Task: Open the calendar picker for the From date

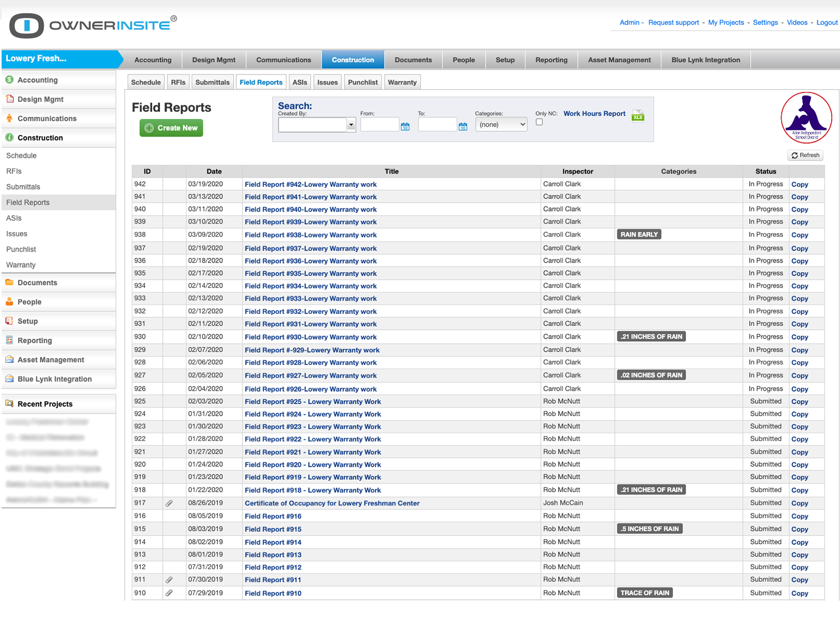Action: pos(404,127)
